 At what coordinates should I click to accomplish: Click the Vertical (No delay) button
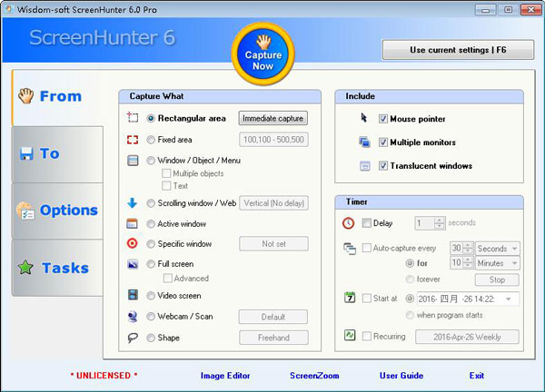tap(274, 203)
